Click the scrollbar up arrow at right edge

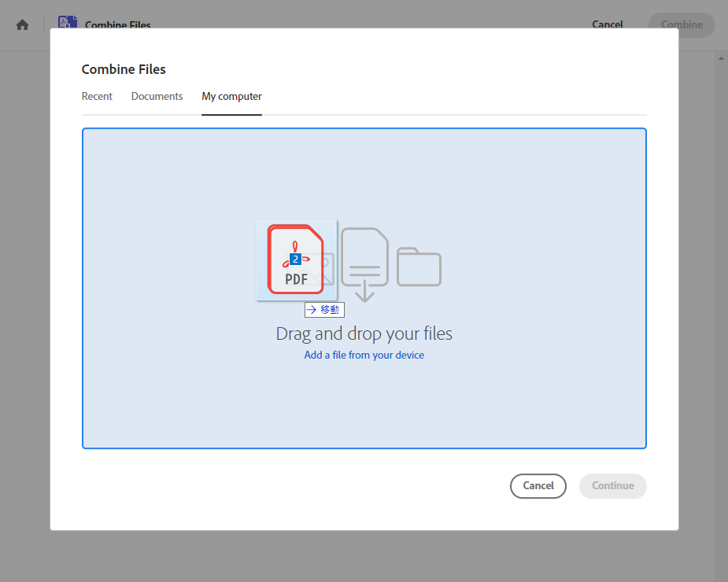pyautogui.click(x=721, y=58)
